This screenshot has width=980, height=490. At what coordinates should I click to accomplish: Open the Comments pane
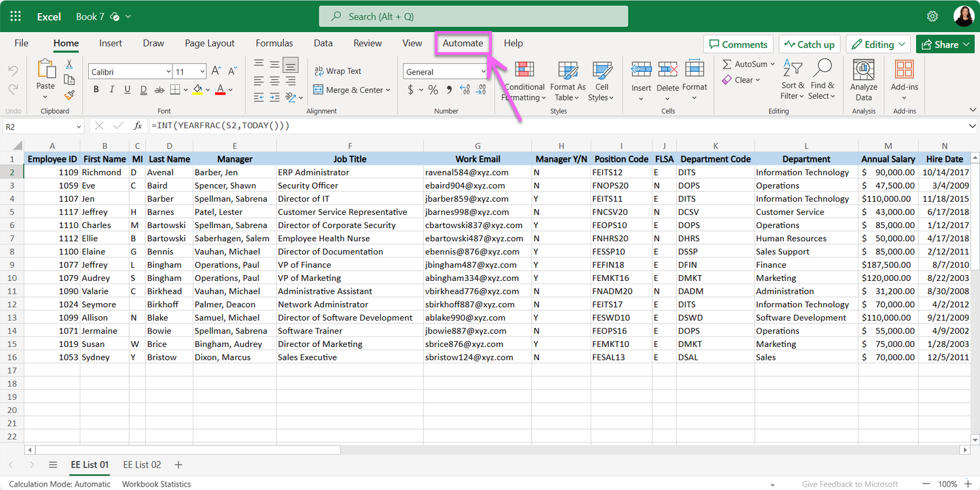click(x=738, y=44)
